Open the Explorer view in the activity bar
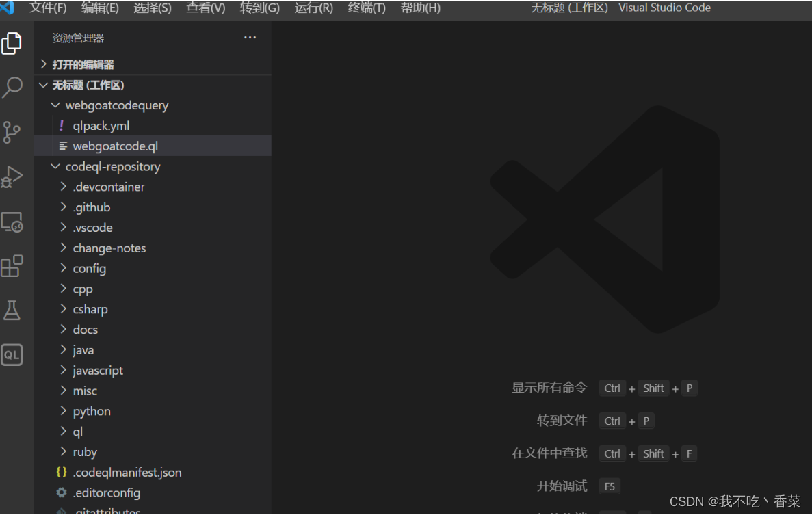Screen dimensions: 812x515 click(x=12, y=43)
